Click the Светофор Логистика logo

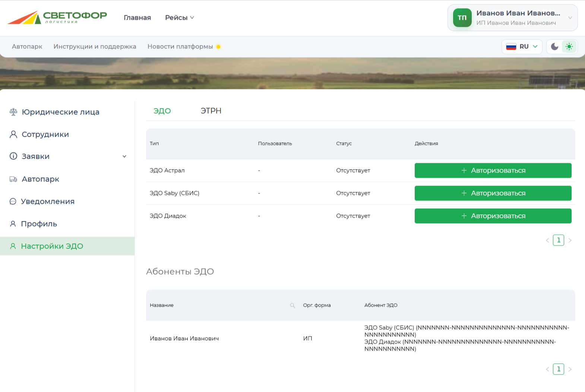57,18
